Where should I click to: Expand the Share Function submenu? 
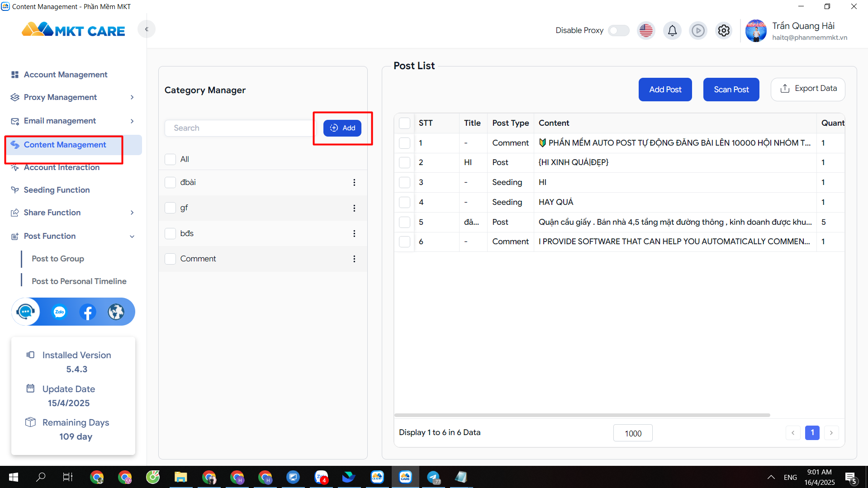point(132,213)
